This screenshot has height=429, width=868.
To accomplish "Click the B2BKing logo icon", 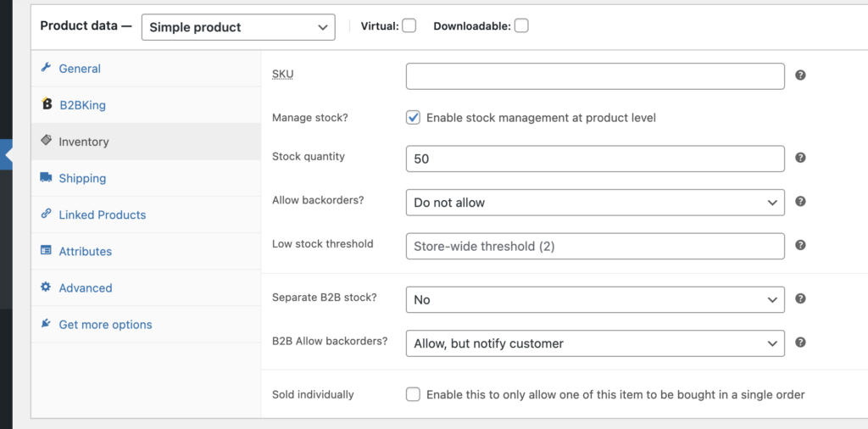I will pos(47,103).
